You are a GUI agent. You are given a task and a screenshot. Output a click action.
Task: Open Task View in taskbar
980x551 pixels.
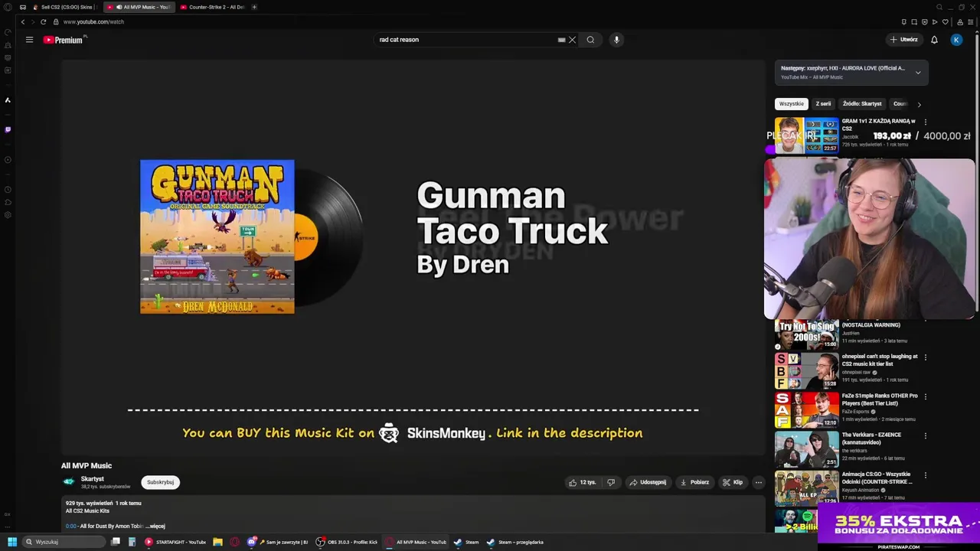click(116, 542)
